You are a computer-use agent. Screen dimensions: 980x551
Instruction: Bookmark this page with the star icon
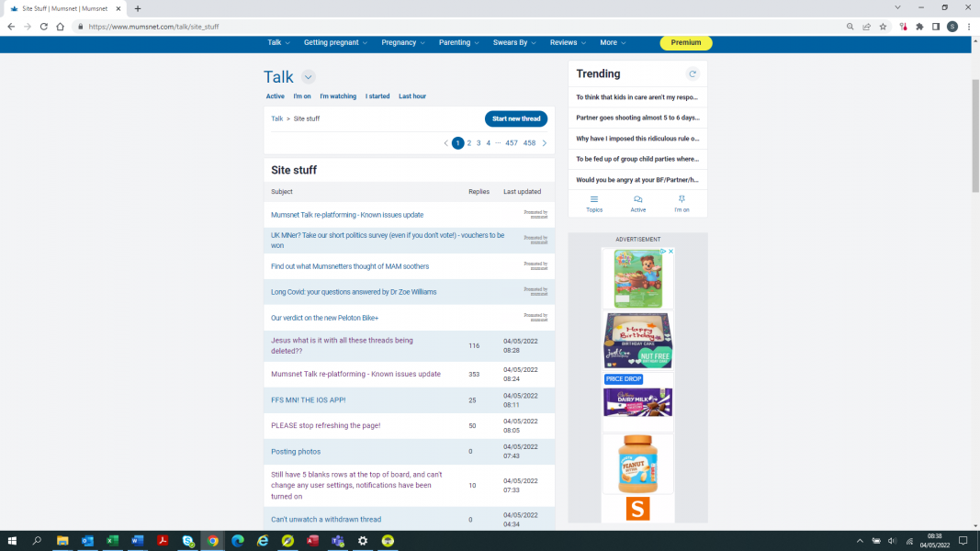coord(883,27)
